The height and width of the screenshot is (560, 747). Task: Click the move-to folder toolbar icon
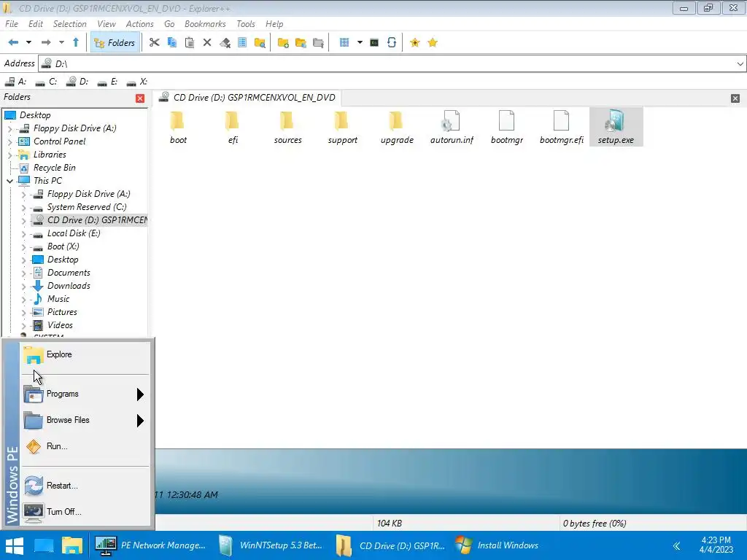(x=318, y=42)
